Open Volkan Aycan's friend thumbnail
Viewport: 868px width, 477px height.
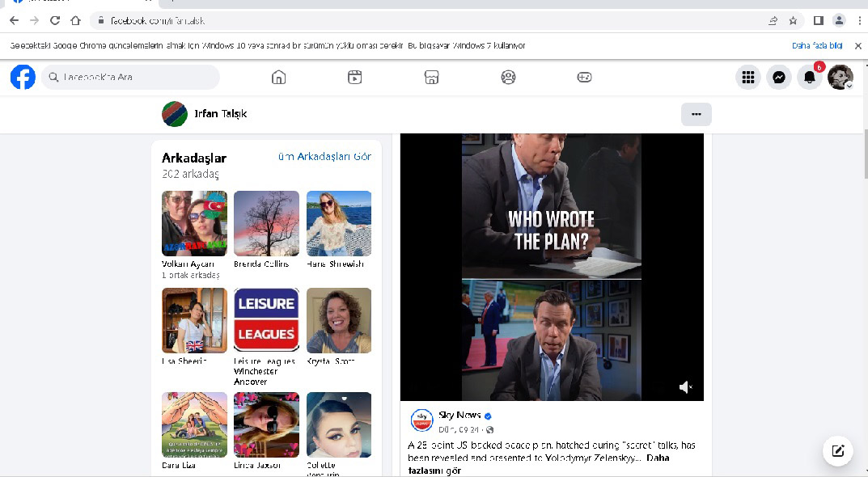pyautogui.click(x=194, y=223)
